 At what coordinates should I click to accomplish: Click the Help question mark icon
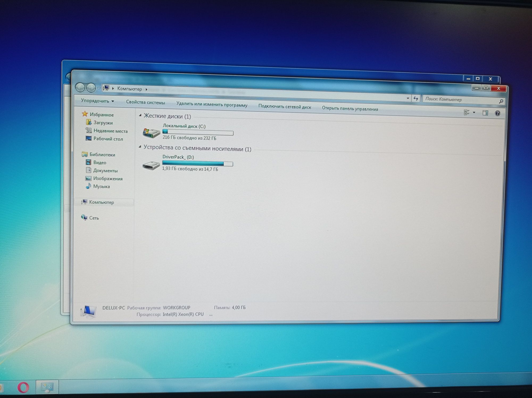(497, 113)
